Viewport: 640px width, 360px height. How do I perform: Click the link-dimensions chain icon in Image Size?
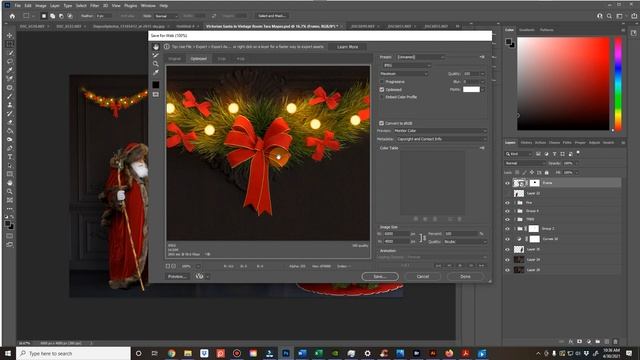pos(422,238)
